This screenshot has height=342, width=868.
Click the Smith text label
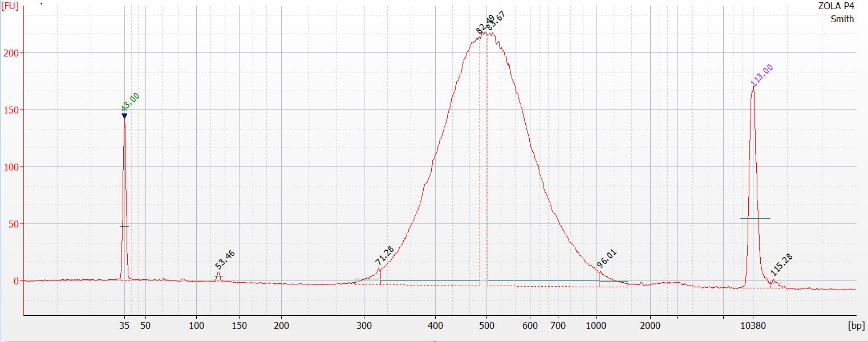point(842,19)
